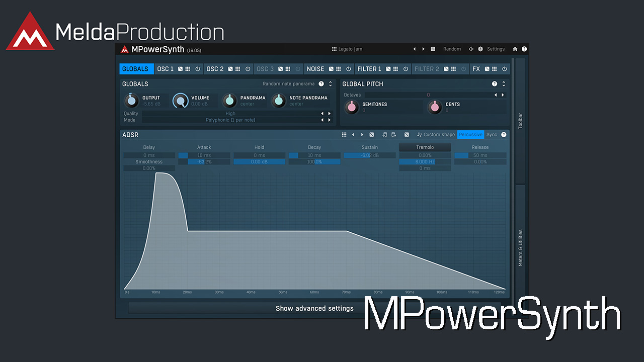The height and width of the screenshot is (362, 644).
Task: Click the home icon in the title bar
Action: [515, 49]
